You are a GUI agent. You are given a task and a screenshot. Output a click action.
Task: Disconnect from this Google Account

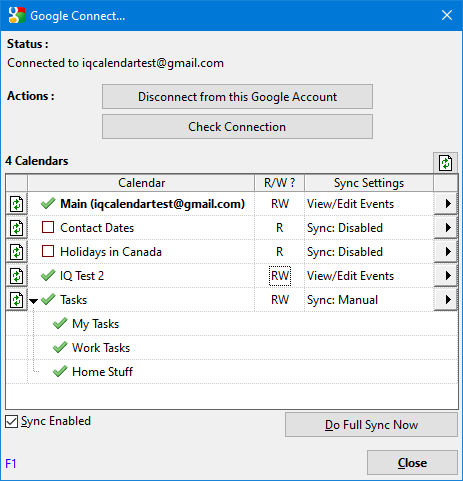(x=237, y=97)
